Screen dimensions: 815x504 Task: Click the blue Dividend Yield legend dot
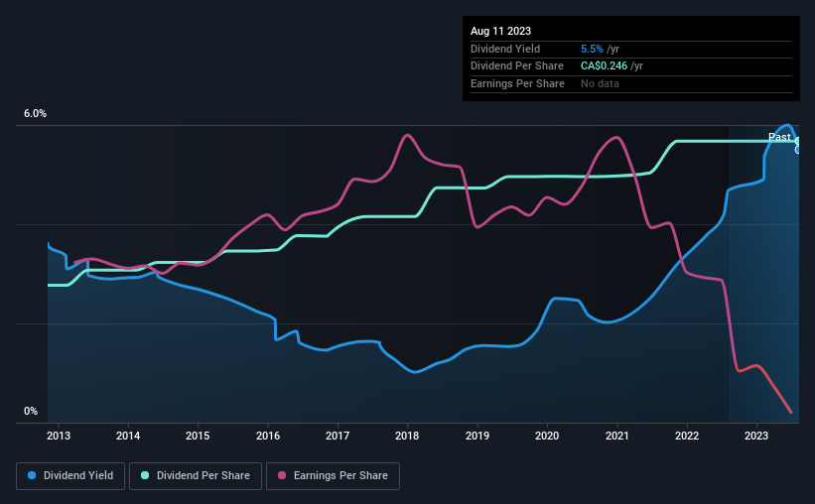[x=32, y=475]
